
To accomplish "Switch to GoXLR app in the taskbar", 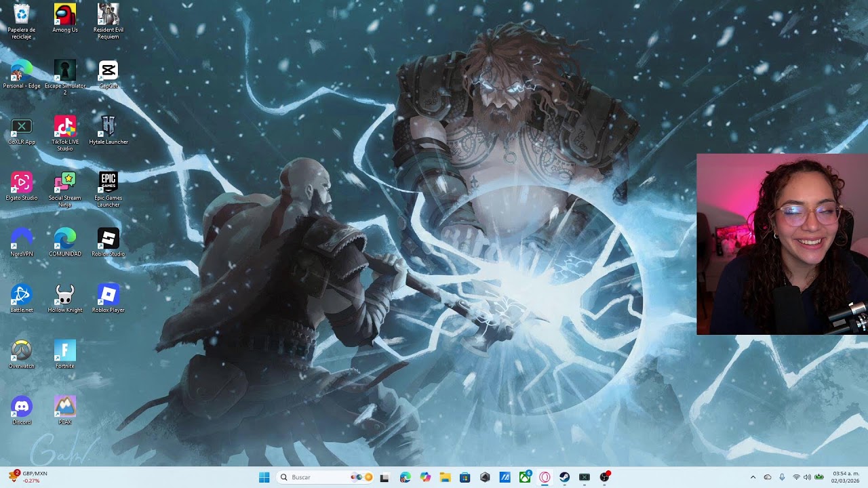I will pos(585,477).
